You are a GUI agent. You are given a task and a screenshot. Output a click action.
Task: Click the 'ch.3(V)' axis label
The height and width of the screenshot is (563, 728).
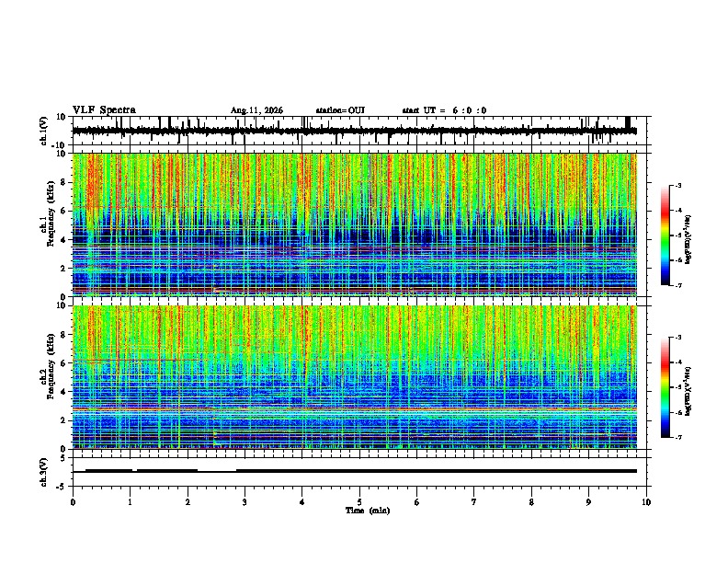click(44, 472)
